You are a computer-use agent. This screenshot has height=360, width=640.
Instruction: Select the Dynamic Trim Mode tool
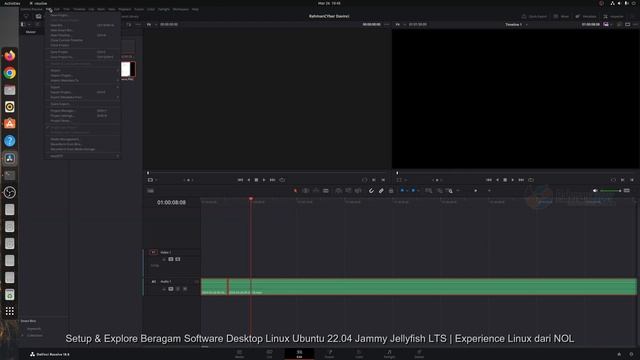[316, 191]
